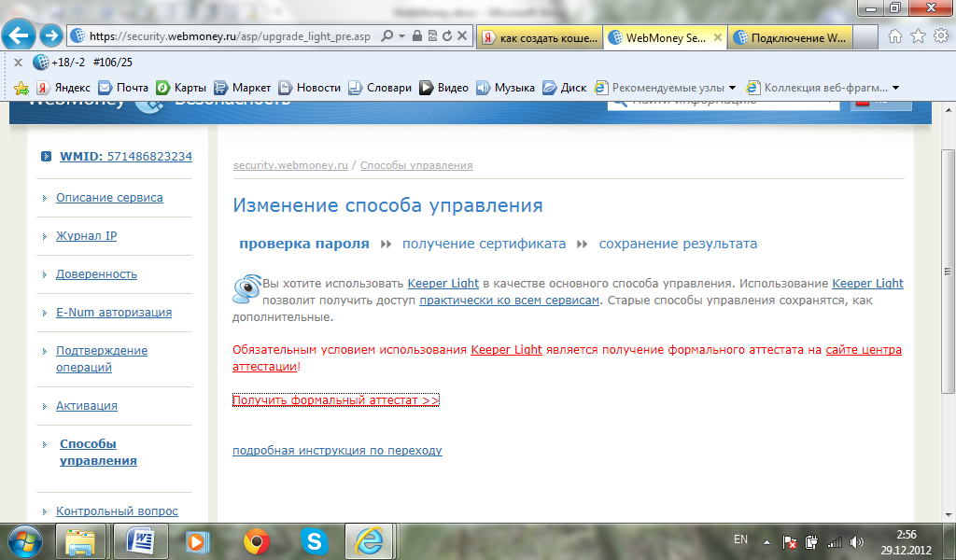956x560 pixels.
Task: Click Получить формальный аттестат >> link
Action: [335, 400]
